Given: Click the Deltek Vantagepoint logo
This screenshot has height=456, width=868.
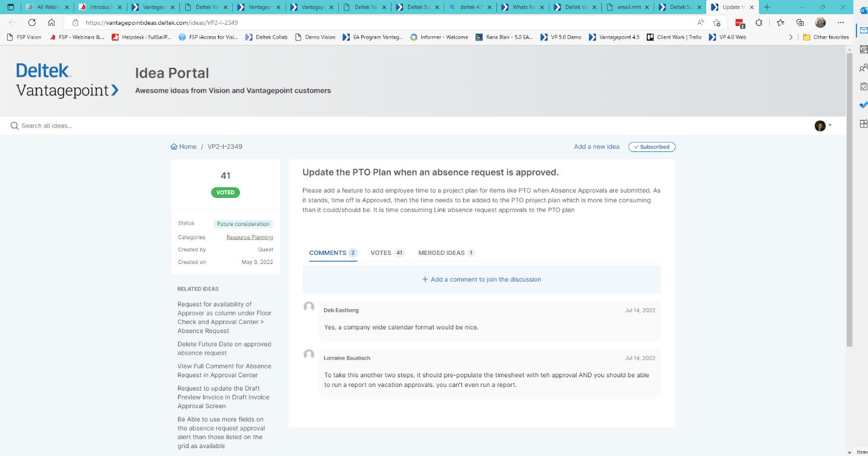Looking at the screenshot, I should click(67, 80).
